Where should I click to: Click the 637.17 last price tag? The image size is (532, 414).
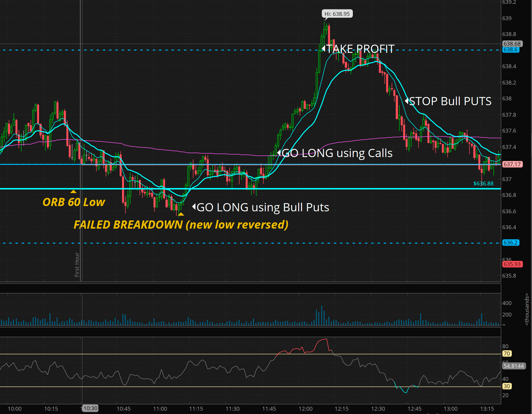tap(512, 164)
